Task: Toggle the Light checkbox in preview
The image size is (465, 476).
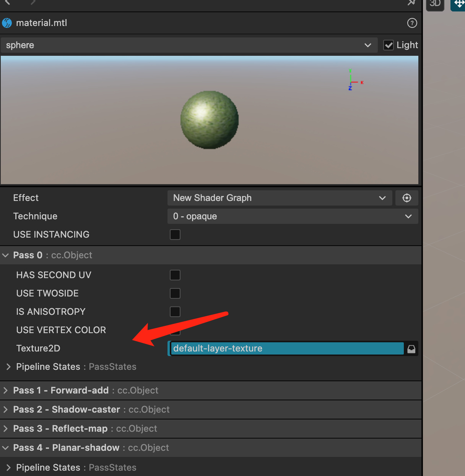Action: tap(389, 45)
